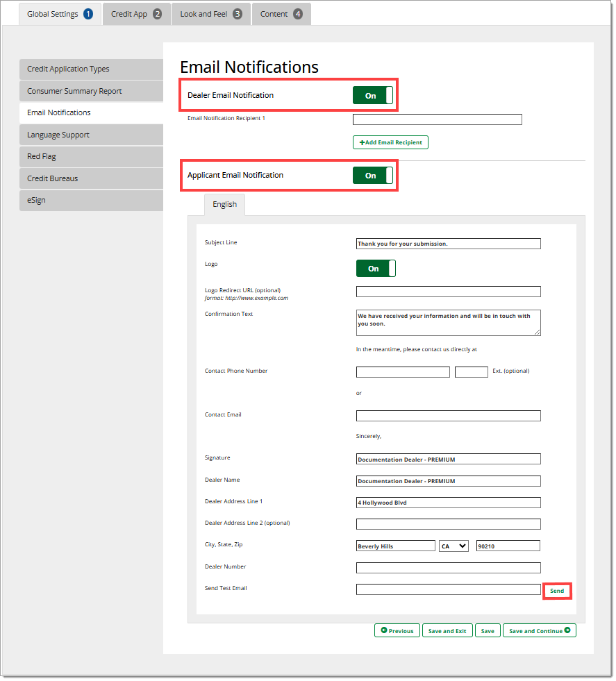Focus the Contact Email input field
616x681 pixels.
coord(448,416)
